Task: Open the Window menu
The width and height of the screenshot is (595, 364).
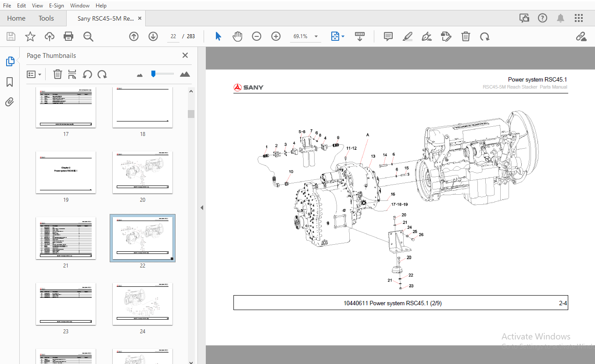Action: [x=80, y=6]
